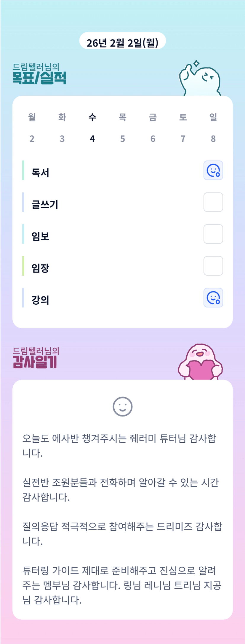
Task: Select Wednesday 4 in the week row
Action: click(x=92, y=139)
